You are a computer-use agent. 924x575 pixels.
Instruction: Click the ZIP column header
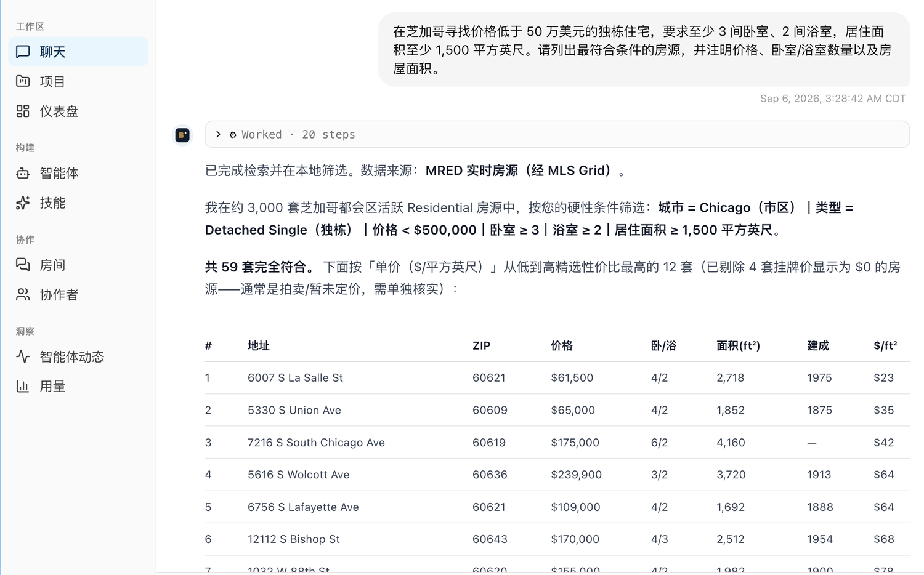482,345
